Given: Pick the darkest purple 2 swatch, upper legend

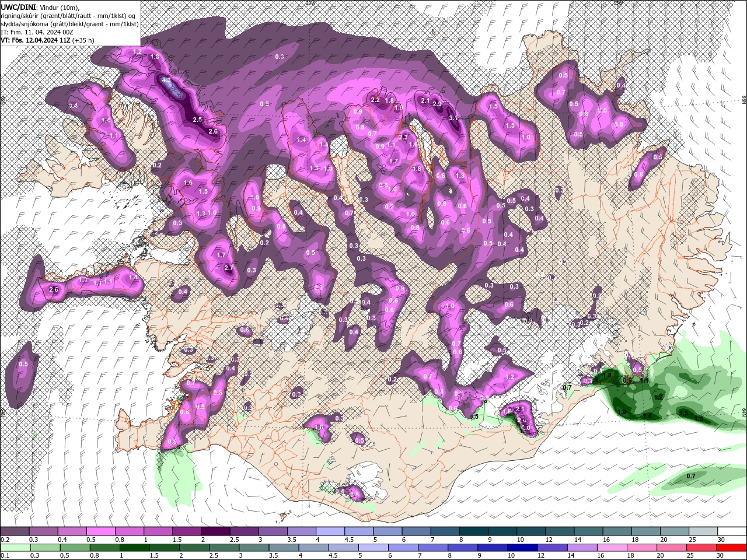Looking at the screenshot, I should coord(215,531).
